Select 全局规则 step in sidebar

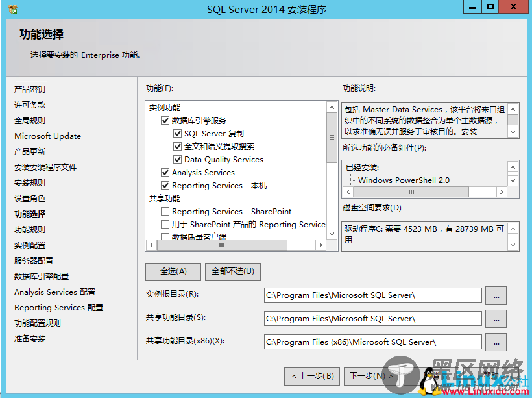(x=29, y=121)
